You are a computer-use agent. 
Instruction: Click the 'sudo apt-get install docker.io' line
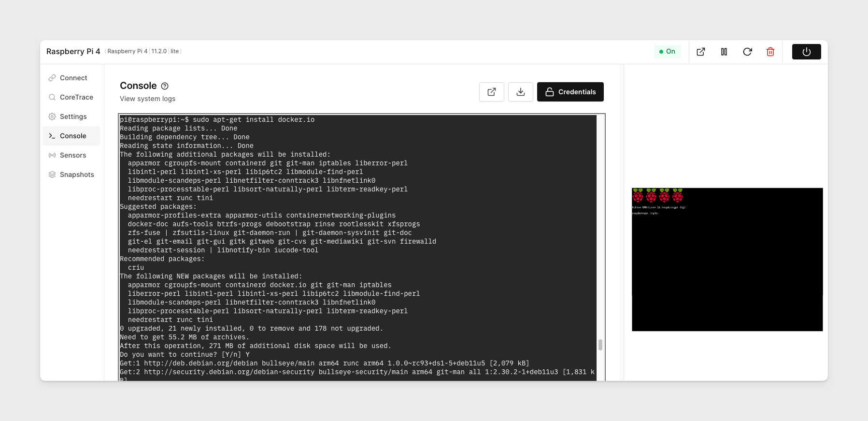pyautogui.click(x=254, y=119)
